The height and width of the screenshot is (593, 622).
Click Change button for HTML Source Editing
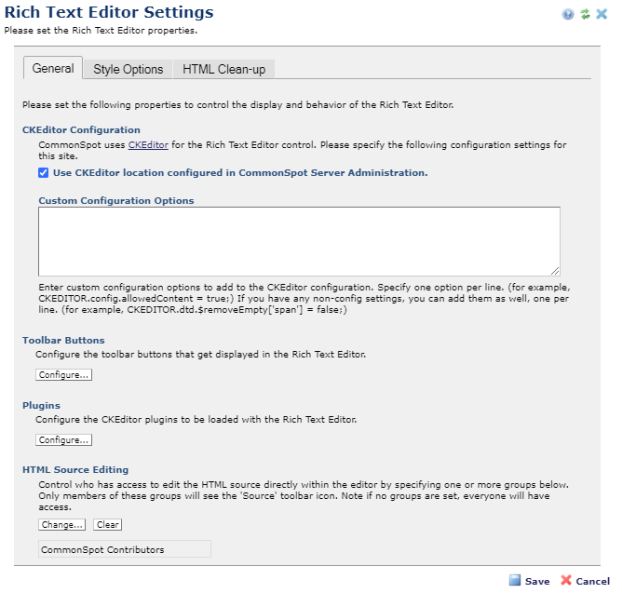coord(62,525)
